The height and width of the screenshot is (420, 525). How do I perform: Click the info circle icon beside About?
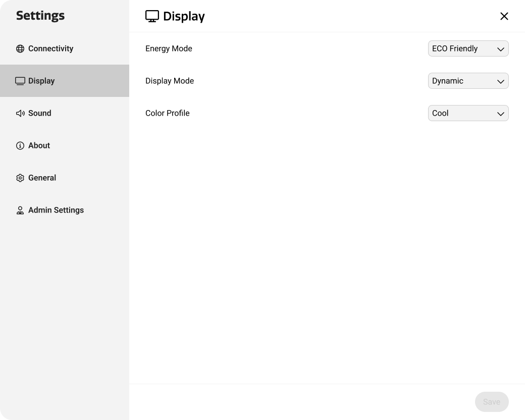pyautogui.click(x=20, y=146)
